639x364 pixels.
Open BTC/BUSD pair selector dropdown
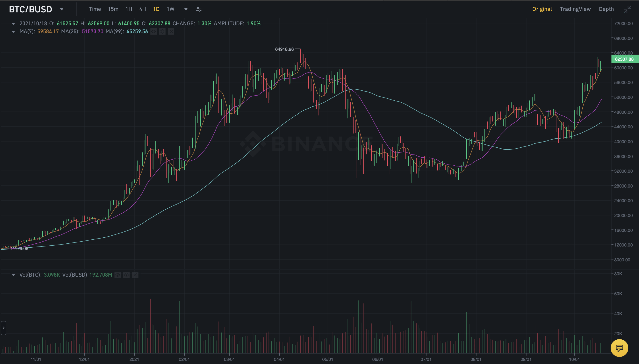pyautogui.click(x=61, y=9)
